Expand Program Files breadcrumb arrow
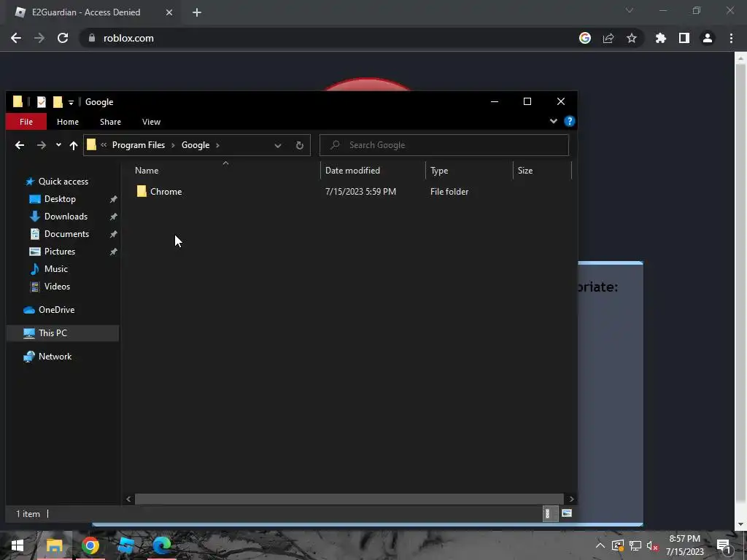The image size is (747, 560). coord(173,145)
